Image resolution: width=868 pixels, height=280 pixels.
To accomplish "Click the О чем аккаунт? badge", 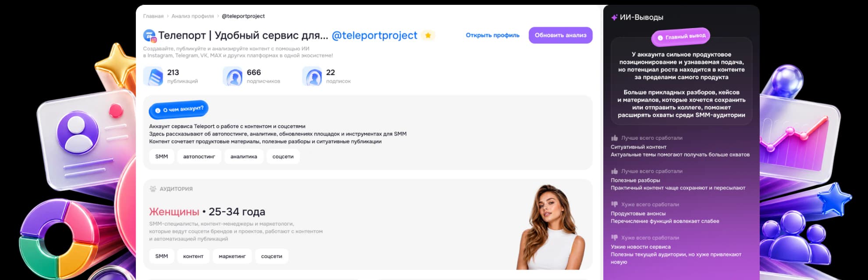I will tap(179, 110).
